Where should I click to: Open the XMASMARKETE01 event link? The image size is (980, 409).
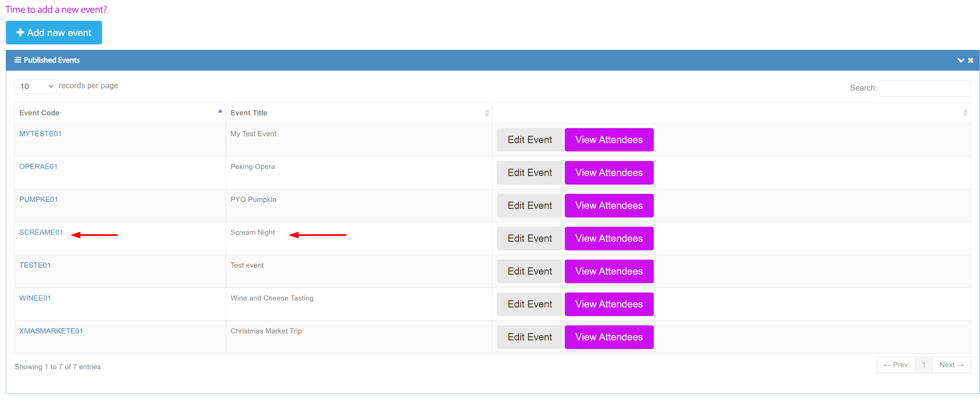coord(51,331)
